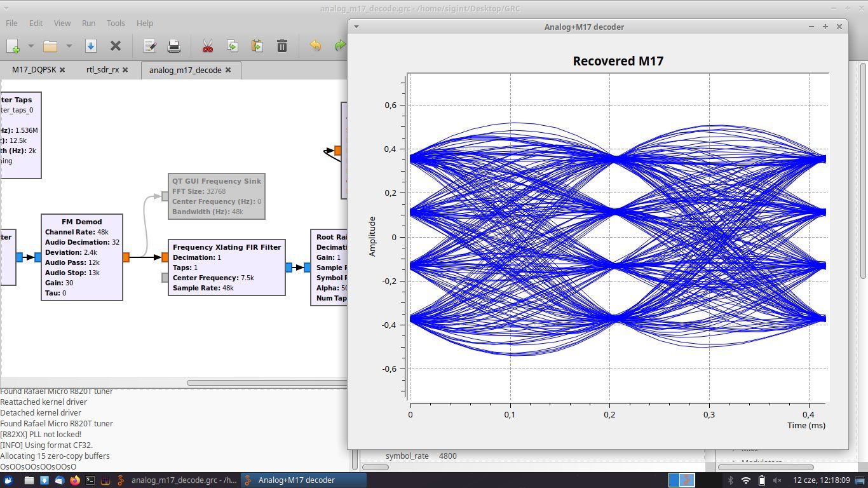Copy selected blocks toolbar icon
The width and height of the screenshot is (868, 488).
pyautogui.click(x=233, y=46)
